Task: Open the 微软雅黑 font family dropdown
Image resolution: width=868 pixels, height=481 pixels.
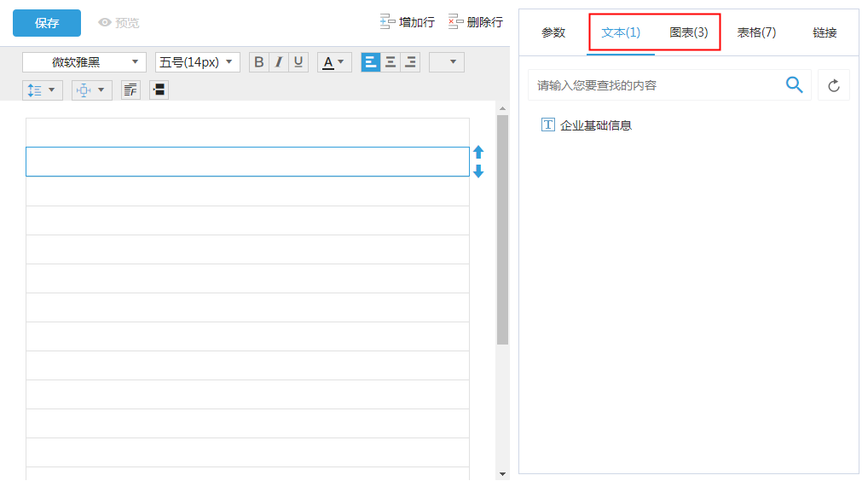Action: point(84,62)
